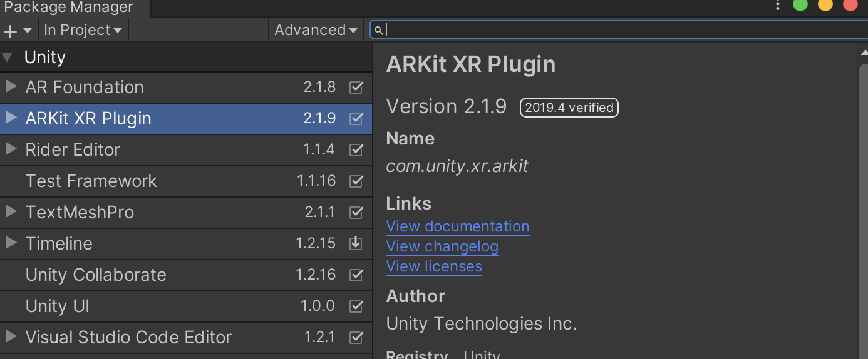Expand Visual Studio Code Editor arrow
The height and width of the screenshot is (359, 868).
11,336
